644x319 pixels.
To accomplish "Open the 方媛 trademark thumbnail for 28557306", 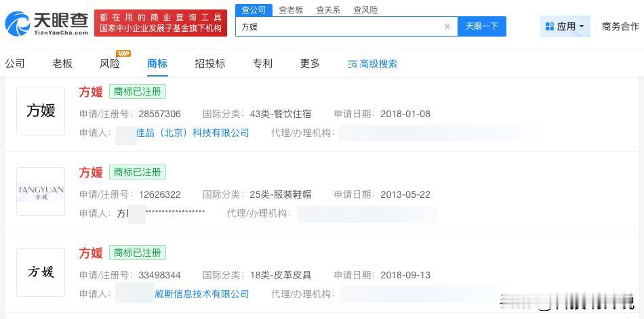I will click(41, 111).
